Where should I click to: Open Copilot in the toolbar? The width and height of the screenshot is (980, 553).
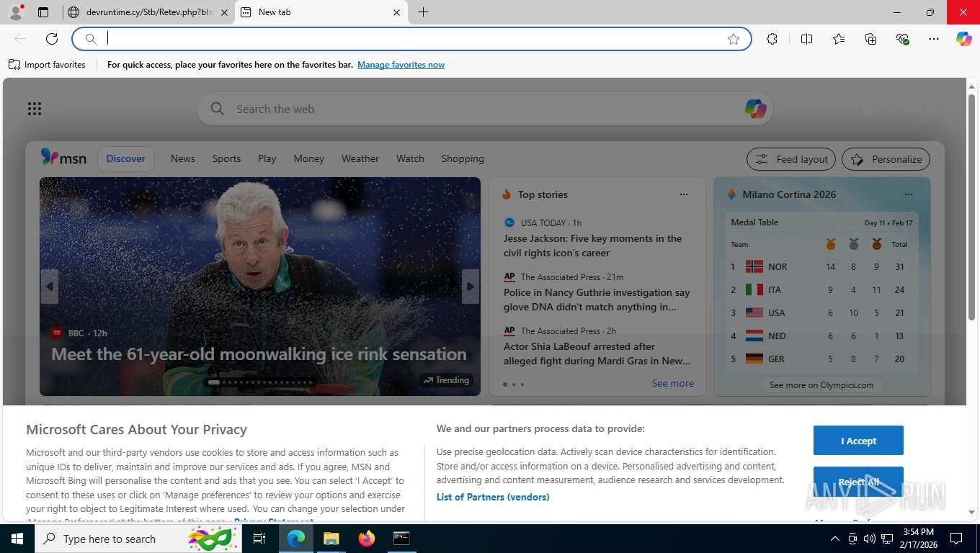[964, 39]
